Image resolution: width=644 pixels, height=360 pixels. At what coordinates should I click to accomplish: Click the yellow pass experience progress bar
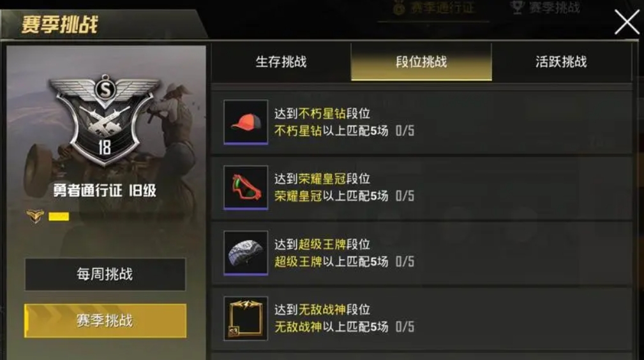pos(59,216)
